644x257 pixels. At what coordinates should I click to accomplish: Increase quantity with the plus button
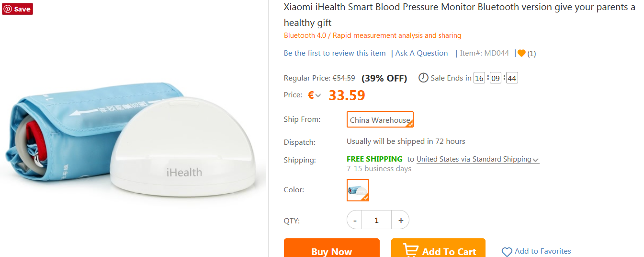[x=400, y=220]
